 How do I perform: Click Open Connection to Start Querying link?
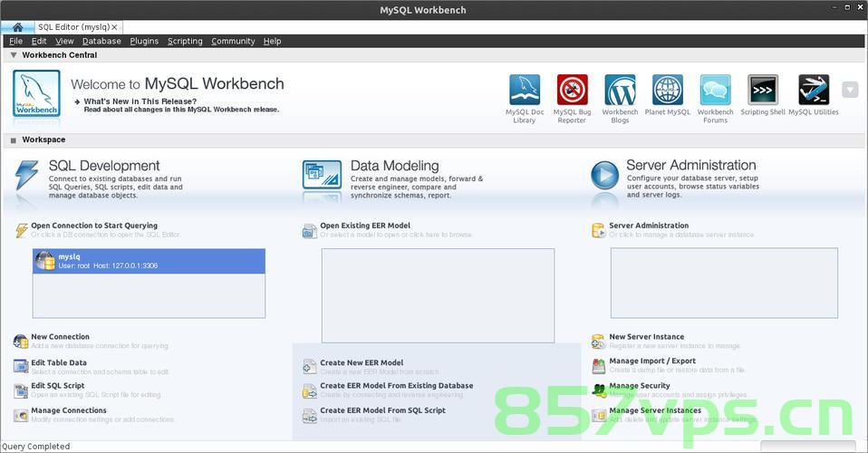click(94, 226)
